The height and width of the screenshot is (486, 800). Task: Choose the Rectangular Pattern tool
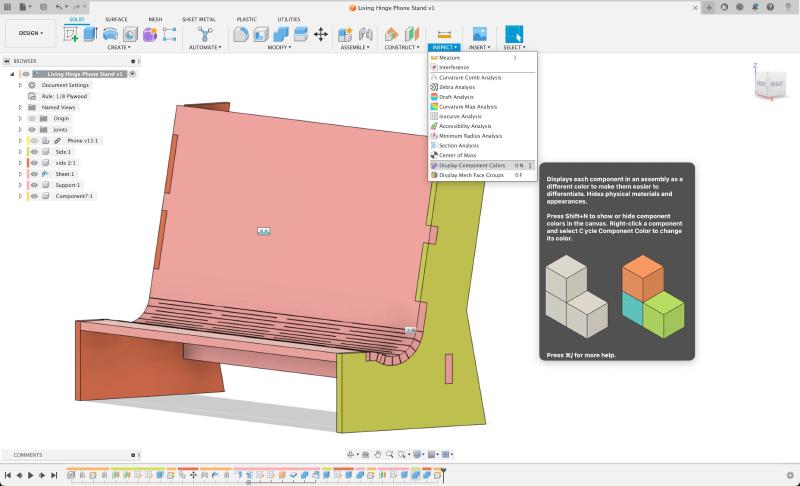click(169, 34)
